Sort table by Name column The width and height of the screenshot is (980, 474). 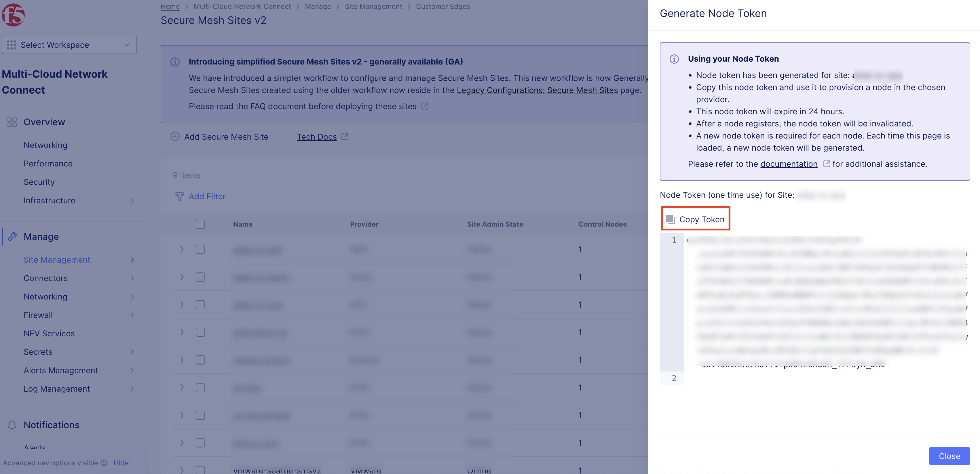tap(243, 224)
